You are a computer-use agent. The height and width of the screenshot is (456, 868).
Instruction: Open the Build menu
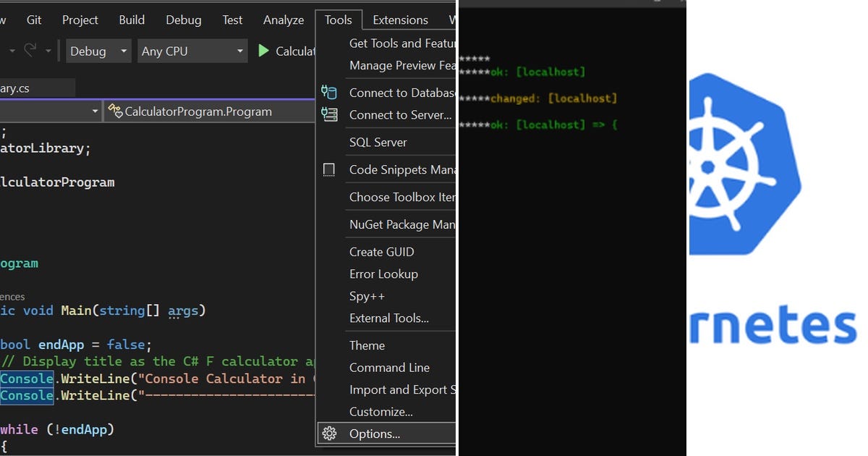click(132, 20)
